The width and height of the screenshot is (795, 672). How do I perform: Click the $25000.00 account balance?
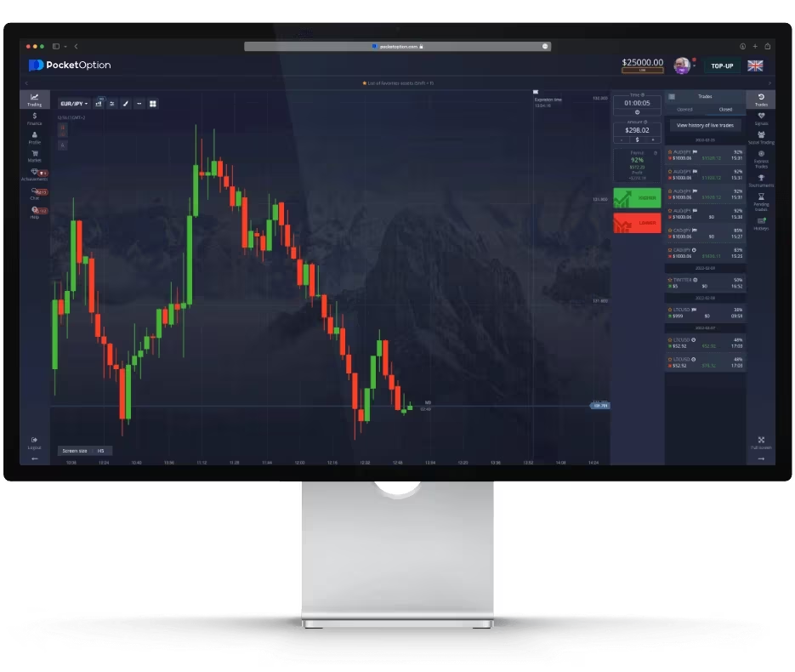[x=643, y=62]
